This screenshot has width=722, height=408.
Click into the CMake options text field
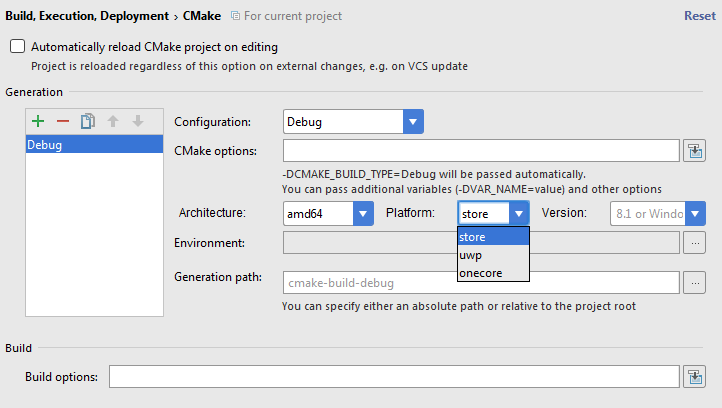pyautogui.click(x=481, y=151)
